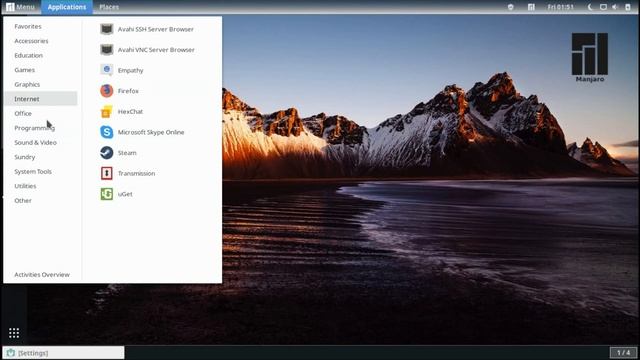This screenshot has height=360, width=640.
Task: Open the night light moon icon
Action: tap(590, 7)
